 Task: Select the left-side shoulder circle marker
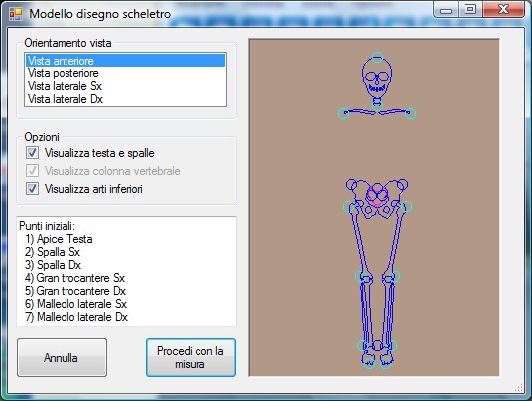(x=343, y=113)
